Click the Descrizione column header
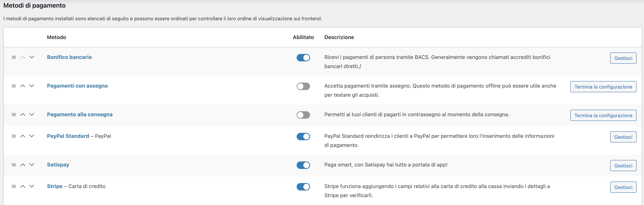This screenshot has width=644, height=205. 339,37
